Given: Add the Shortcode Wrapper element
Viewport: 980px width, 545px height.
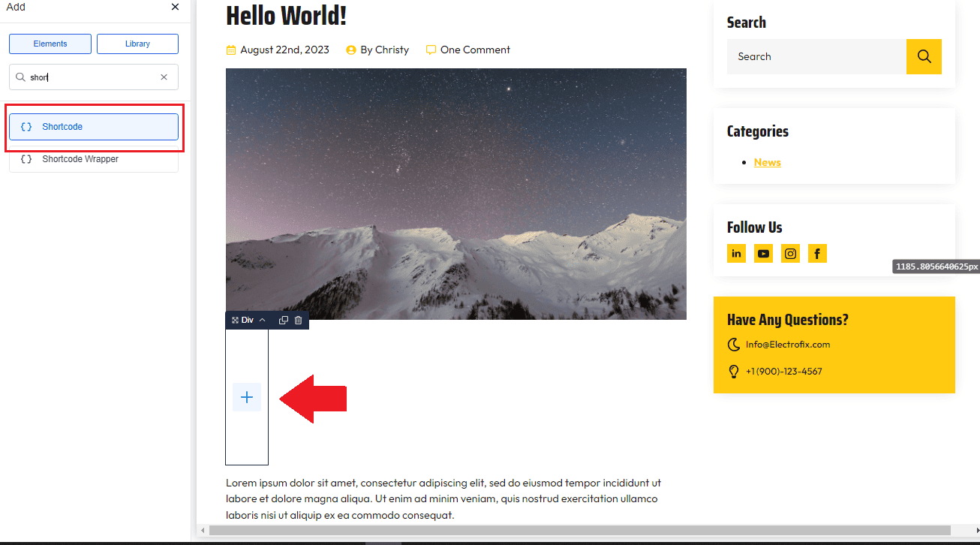Looking at the screenshot, I should click(93, 159).
